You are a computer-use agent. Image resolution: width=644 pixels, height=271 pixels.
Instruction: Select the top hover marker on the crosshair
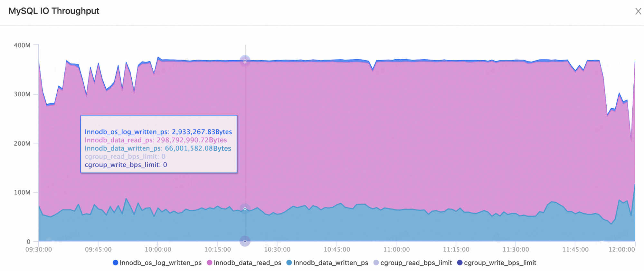[245, 61]
